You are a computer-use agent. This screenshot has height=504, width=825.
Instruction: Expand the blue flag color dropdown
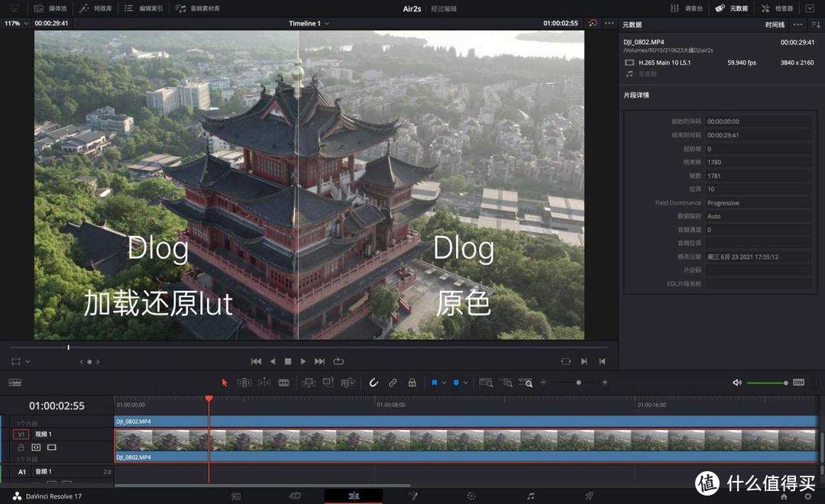444,383
